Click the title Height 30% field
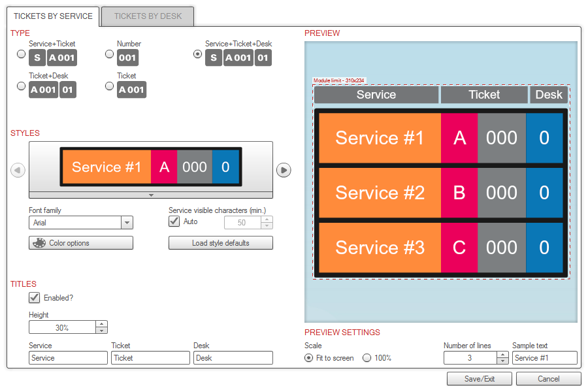The image size is (588, 392). pyautogui.click(x=62, y=327)
